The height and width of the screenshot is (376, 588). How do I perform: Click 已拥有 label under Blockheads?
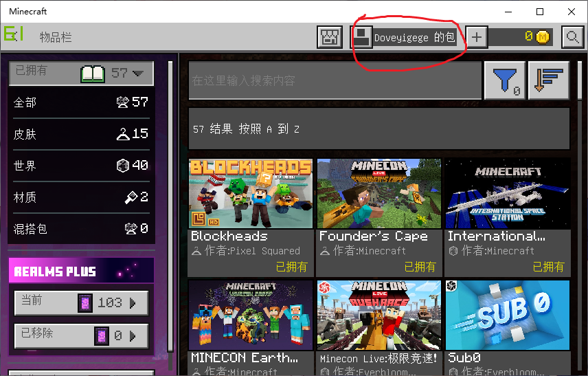point(291,267)
